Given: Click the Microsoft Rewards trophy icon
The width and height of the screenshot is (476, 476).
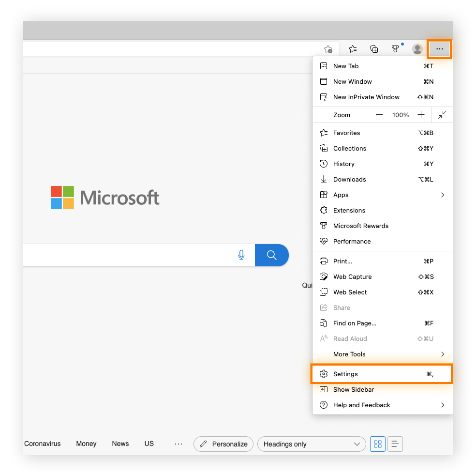Looking at the screenshot, I should [395, 49].
